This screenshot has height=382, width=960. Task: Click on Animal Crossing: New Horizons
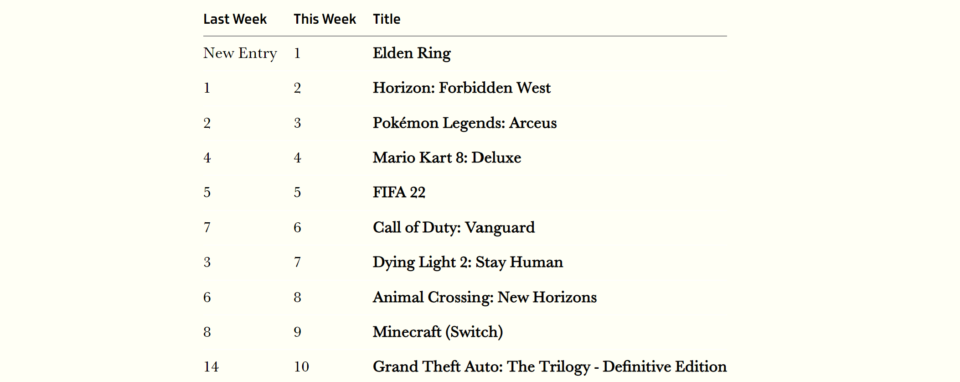pos(485,298)
